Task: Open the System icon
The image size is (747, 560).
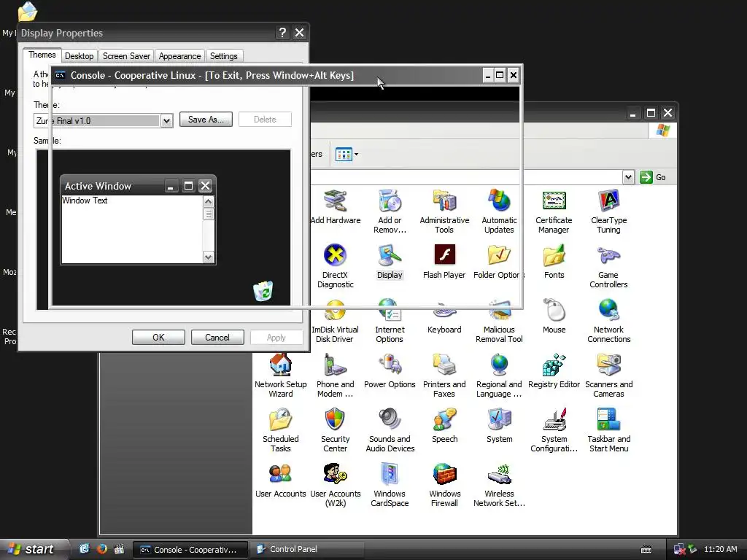Action: (x=499, y=419)
